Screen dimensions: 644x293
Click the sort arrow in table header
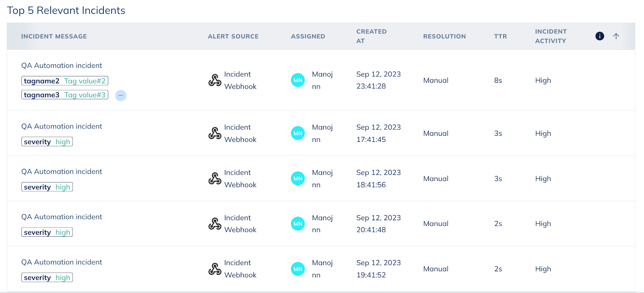(x=616, y=36)
